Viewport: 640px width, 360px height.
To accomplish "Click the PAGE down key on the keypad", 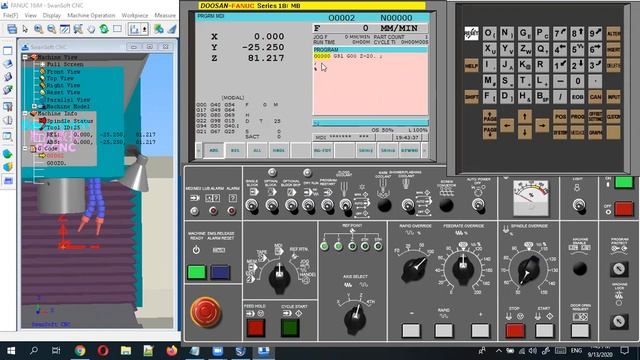I will click(x=489, y=132).
